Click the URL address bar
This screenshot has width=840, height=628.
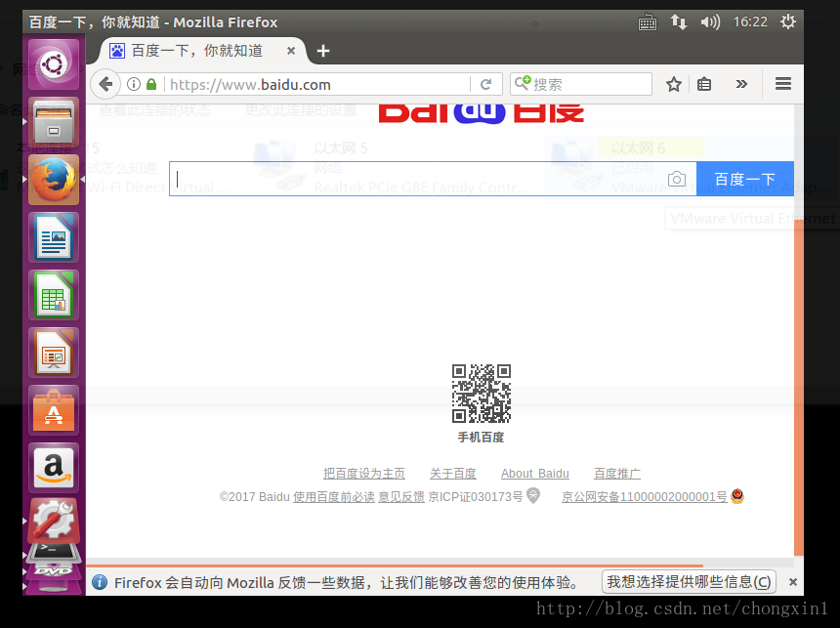(x=316, y=84)
